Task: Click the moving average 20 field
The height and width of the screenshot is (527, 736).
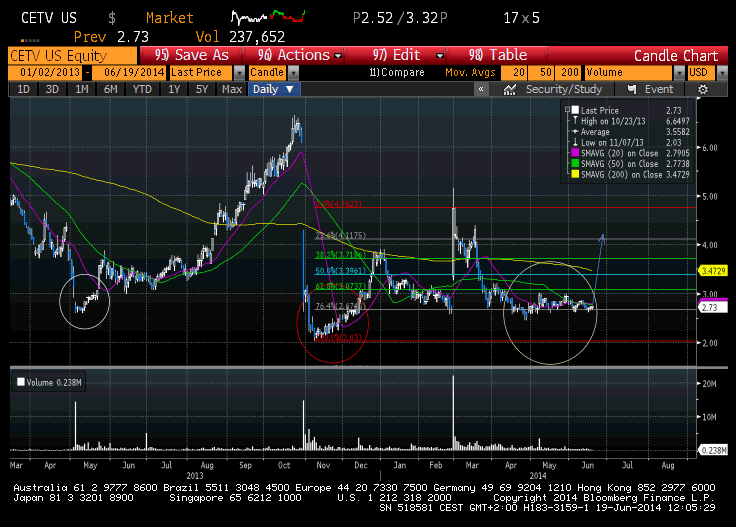Action: (514, 73)
